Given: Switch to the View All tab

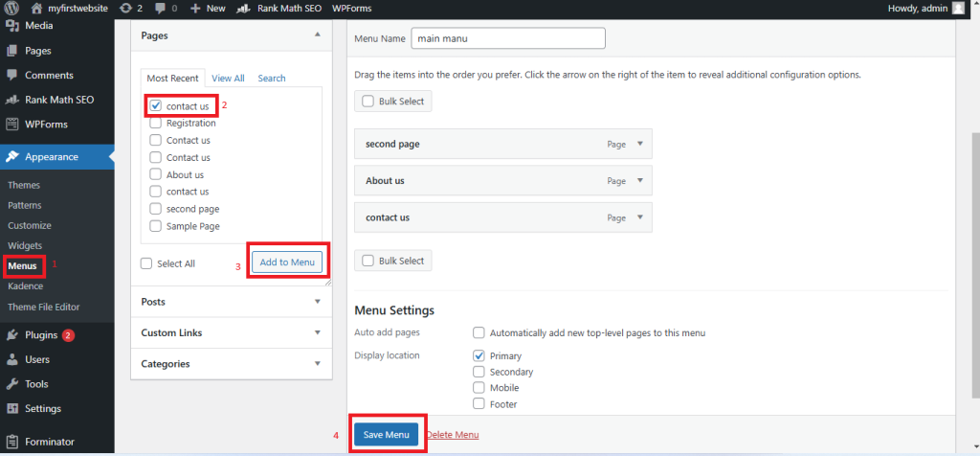Looking at the screenshot, I should point(228,79).
